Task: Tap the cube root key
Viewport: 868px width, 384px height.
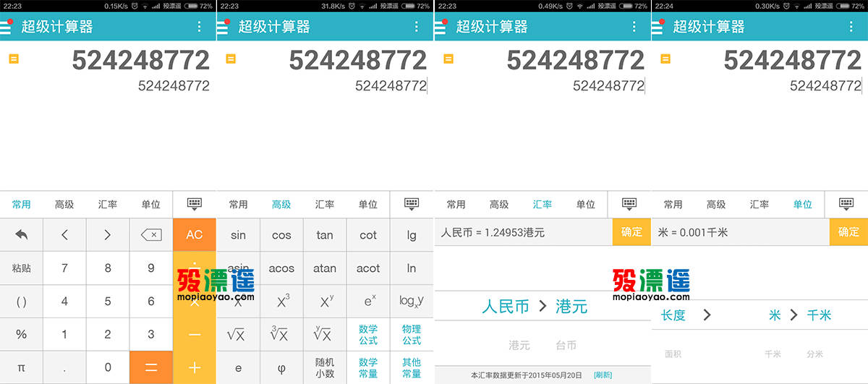Action: point(281,335)
